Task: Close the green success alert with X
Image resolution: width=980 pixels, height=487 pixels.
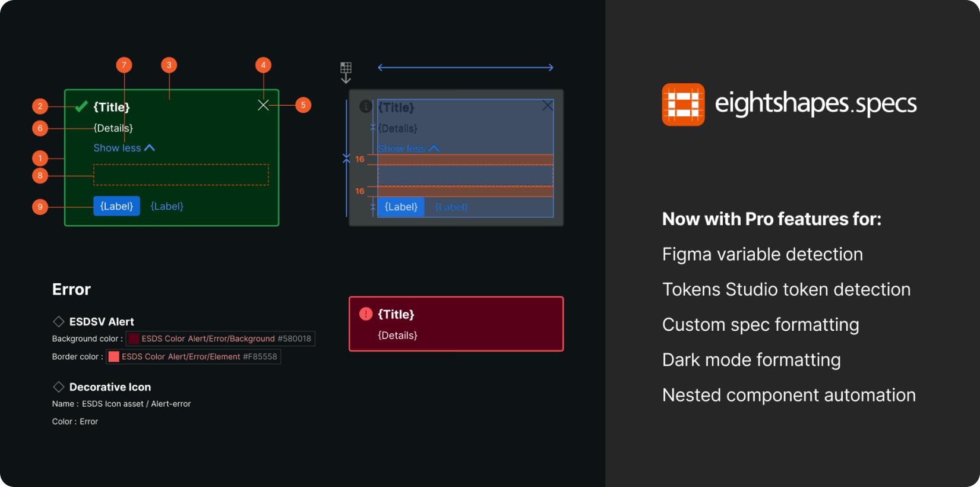Action: tap(264, 105)
